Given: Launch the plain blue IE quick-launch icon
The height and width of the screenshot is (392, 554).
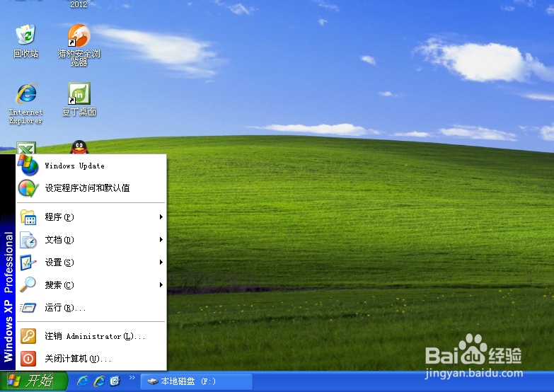Looking at the screenshot, I should coord(82,381).
